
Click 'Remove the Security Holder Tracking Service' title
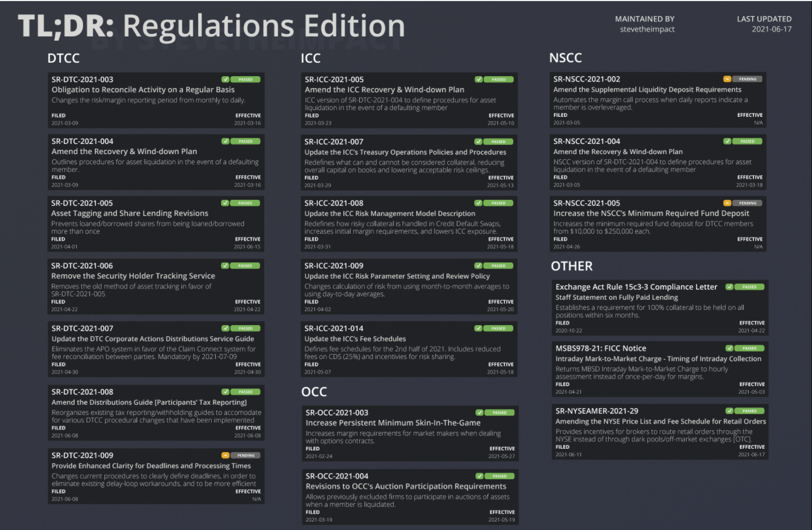pos(133,276)
